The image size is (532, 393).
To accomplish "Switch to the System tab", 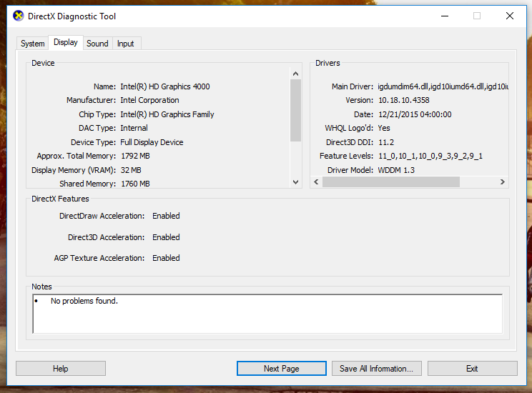I will coord(33,44).
